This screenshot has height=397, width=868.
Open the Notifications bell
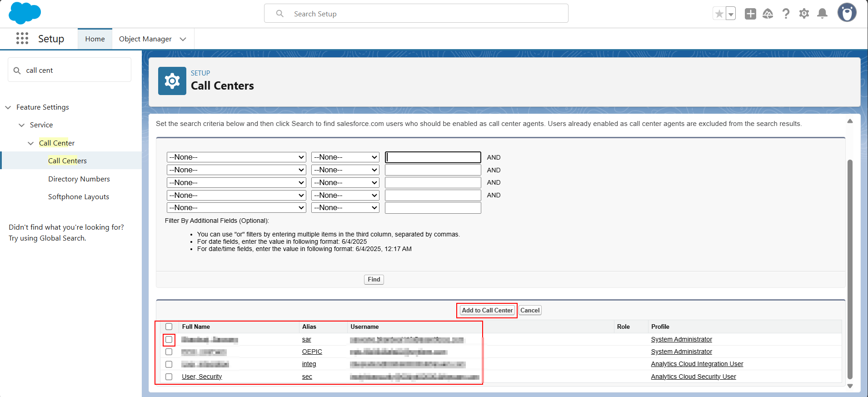click(822, 14)
